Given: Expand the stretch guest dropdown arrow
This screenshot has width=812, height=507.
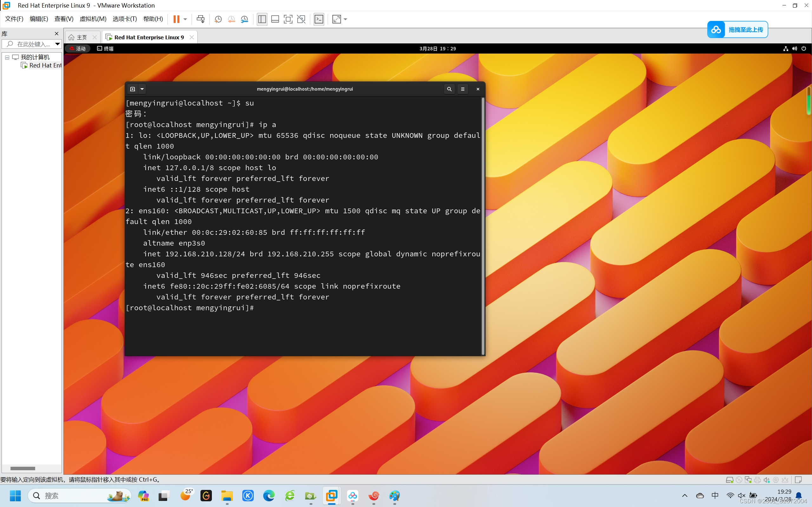Looking at the screenshot, I should pyautogui.click(x=346, y=19).
